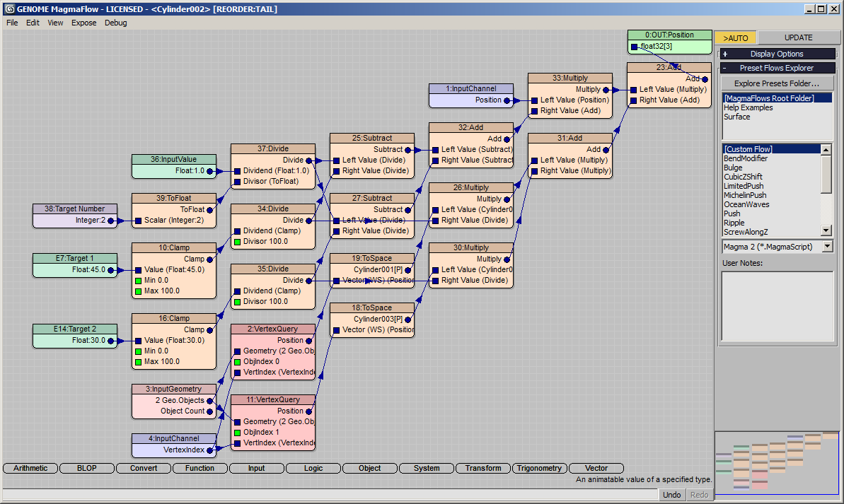Open the Expose menu
This screenshot has width=844, height=504.
[x=84, y=23]
